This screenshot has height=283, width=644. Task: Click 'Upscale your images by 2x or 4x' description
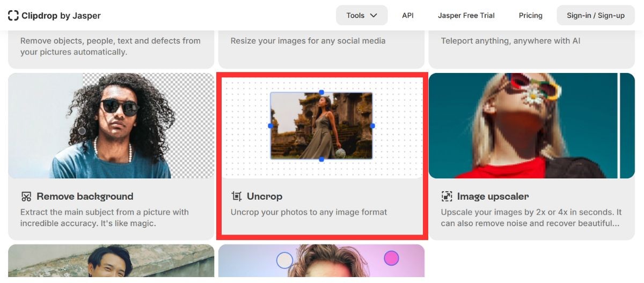(531, 217)
